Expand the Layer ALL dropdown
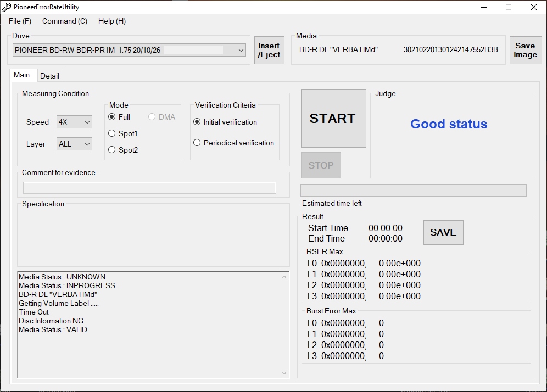The height and width of the screenshot is (392, 547). pyautogui.click(x=74, y=144)
